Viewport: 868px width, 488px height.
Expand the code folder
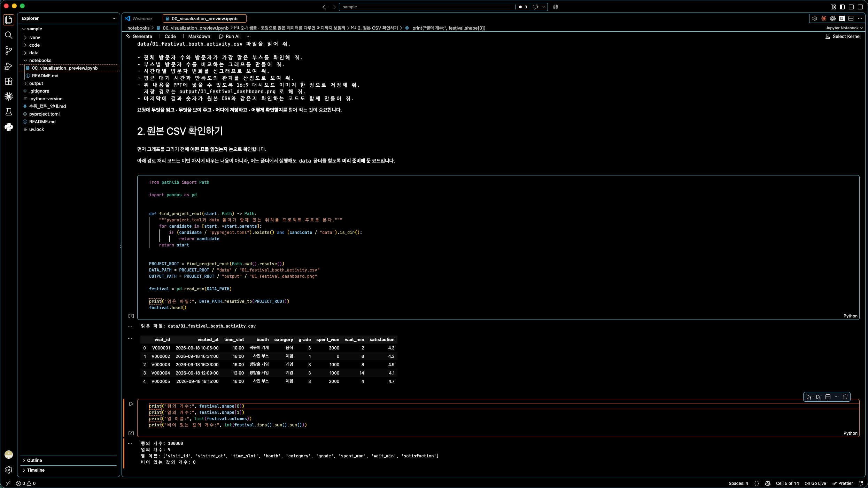[34, 45]
